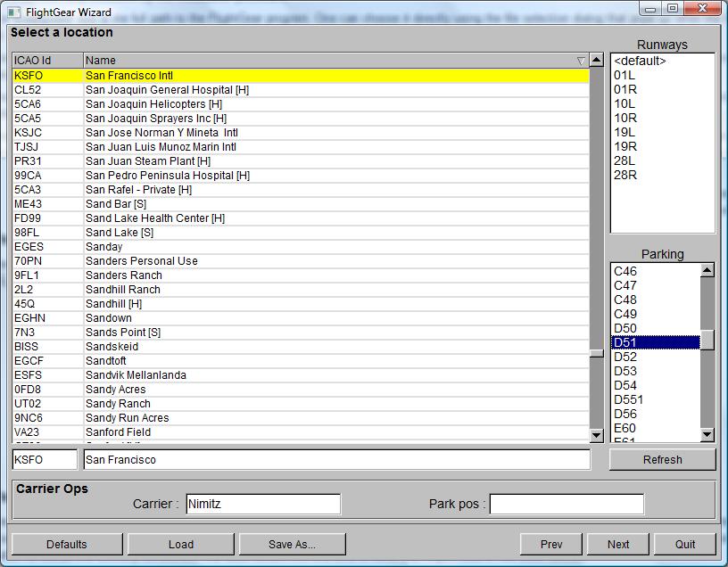Select San Rafel - Private [H]
The image size is (728, 567).
tap(301, 190)
